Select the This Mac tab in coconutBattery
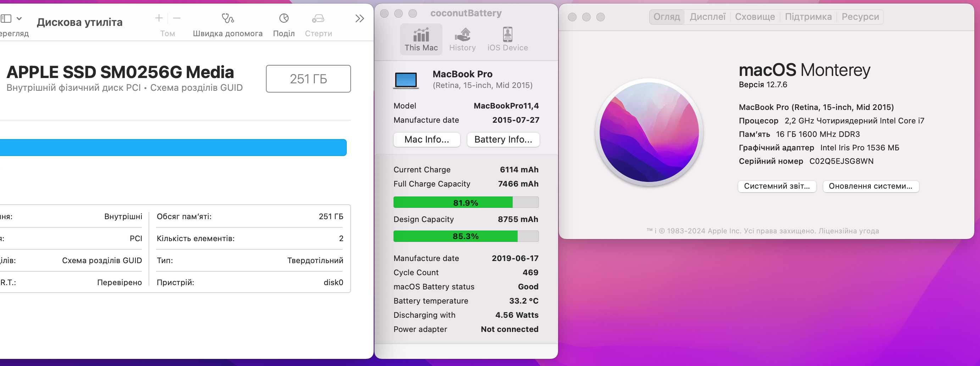The height and width of the screenshot is (366, 980). (421, 40)
